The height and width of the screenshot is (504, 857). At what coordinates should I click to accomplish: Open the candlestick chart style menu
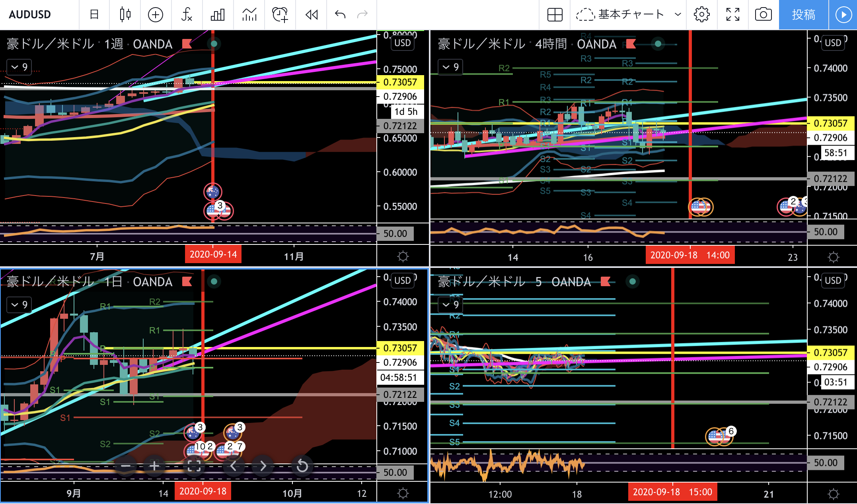(x=125, y=15)
